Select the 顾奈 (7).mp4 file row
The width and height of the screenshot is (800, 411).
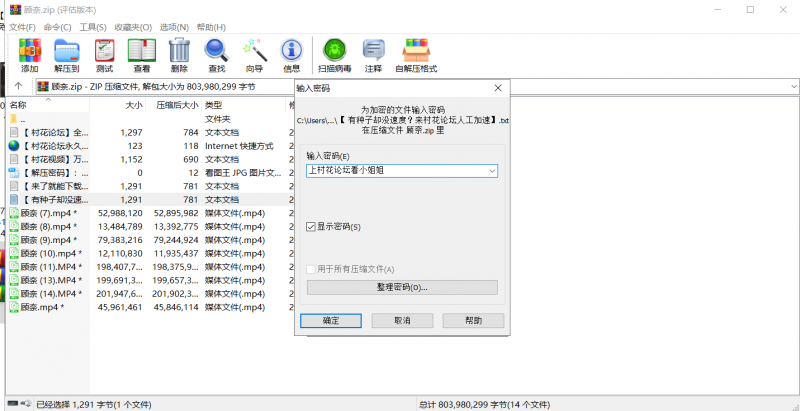point(49,213)
